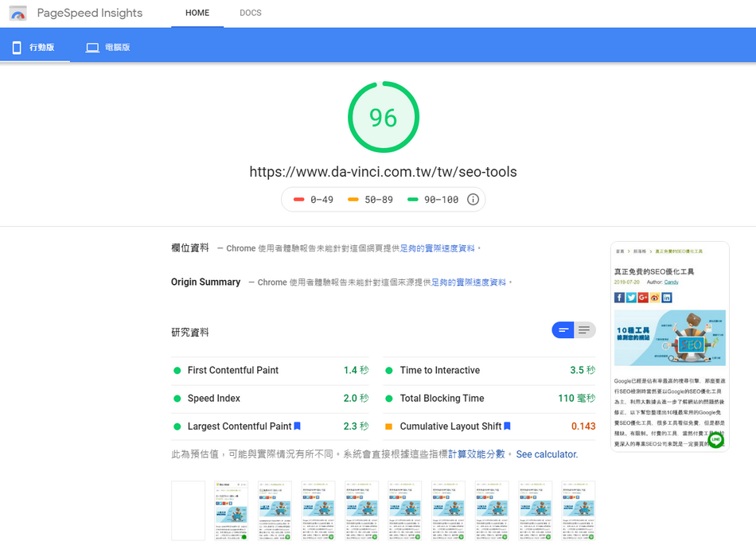Image resolution: width=756 pixels, height=549 pixels.
Task: Click the Total Blocking Time metric
Action: click(x=489, y=398)
